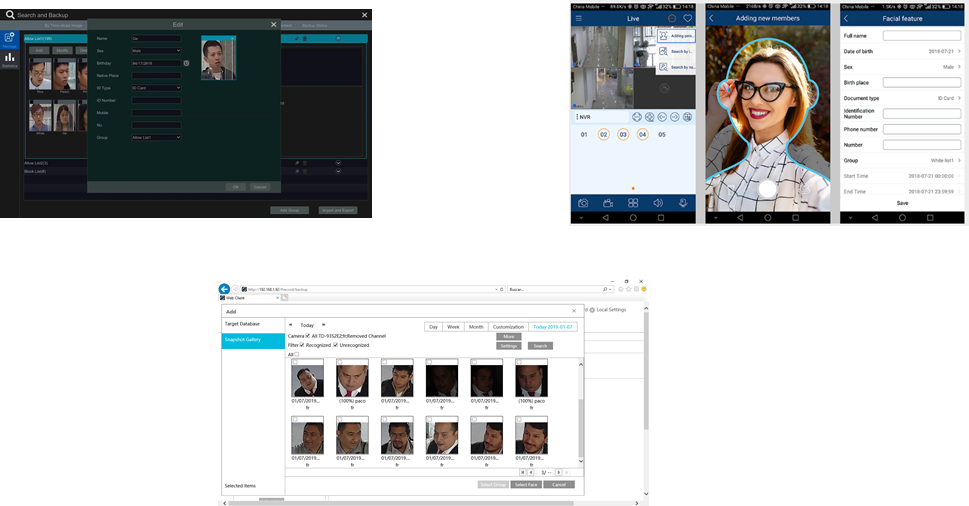Tap the previous arrow circle icon in NVR row
969x506 pixels.
pos(662,117)
